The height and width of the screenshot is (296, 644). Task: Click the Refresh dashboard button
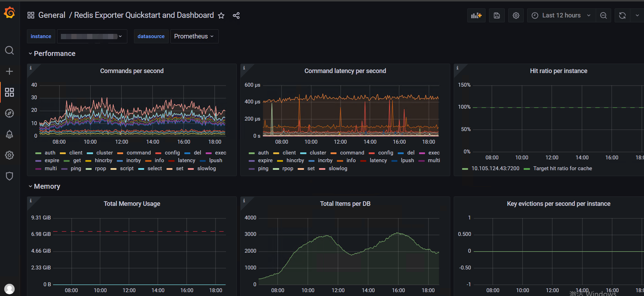click(x=622, y=15)
